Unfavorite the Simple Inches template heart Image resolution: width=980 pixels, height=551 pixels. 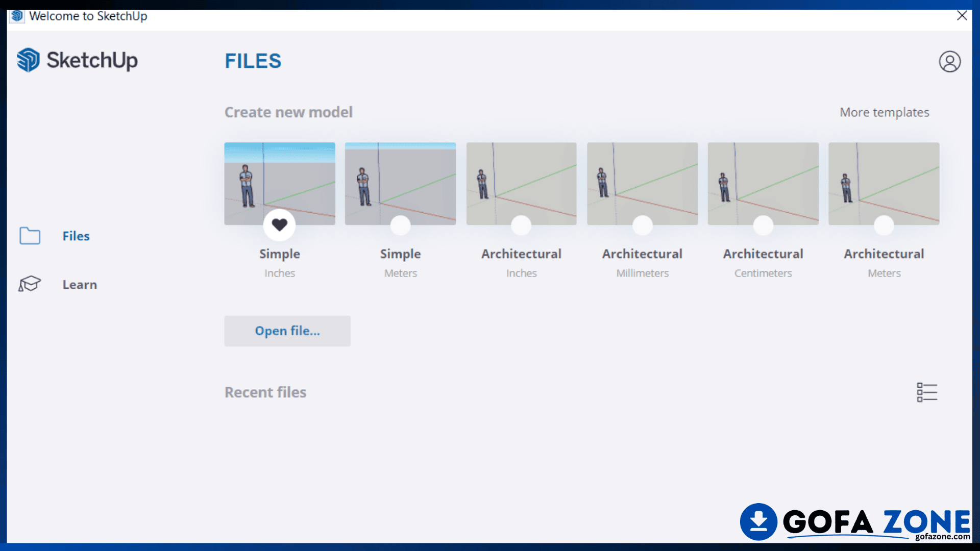[x=279, y=224]
